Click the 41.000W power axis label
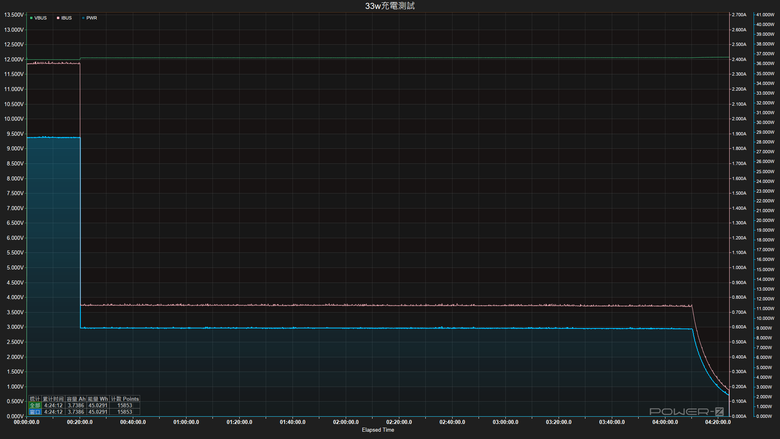The image size is (780, 439). [x=765, y=15]
